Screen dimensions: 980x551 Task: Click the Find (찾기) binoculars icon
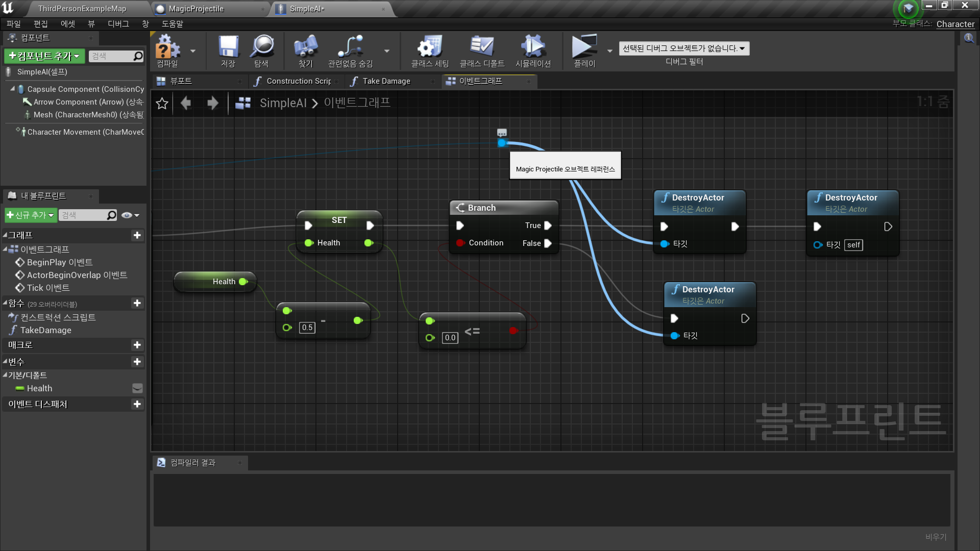coord(305,47)
